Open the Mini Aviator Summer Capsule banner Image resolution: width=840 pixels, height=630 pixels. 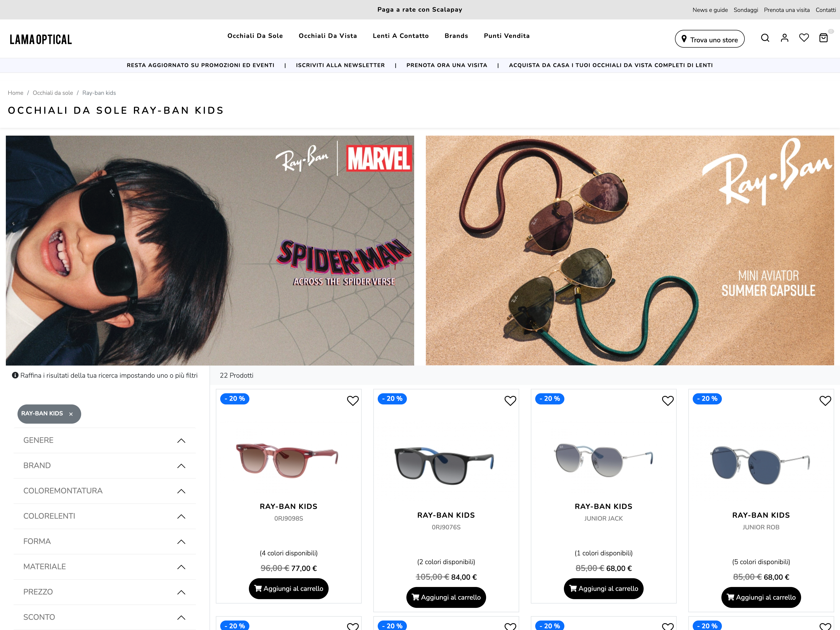click(630, 250)
